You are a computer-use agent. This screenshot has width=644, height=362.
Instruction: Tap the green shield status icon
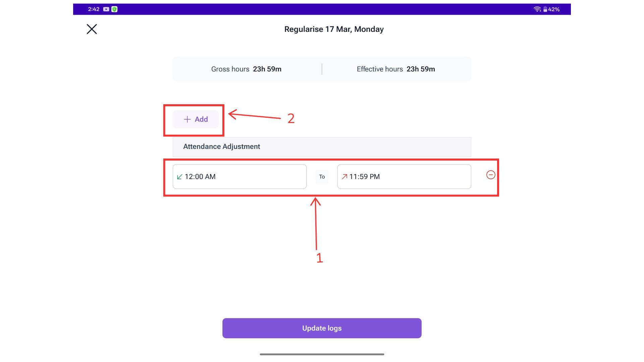point(114,9)
